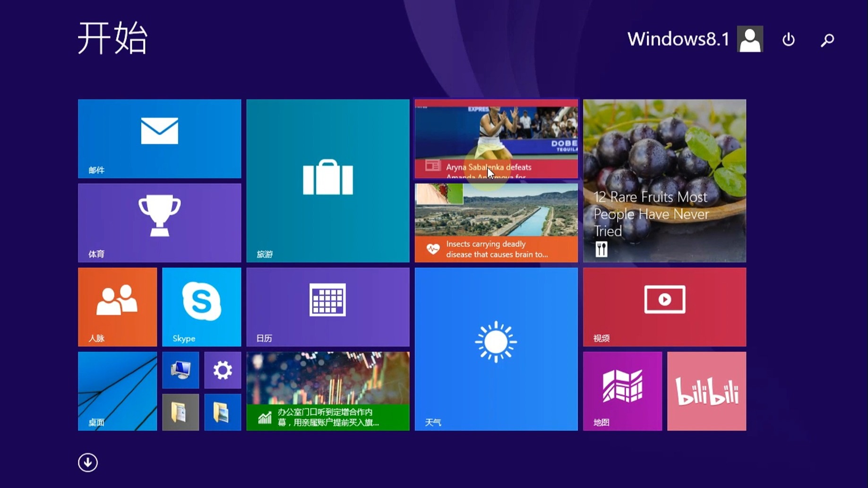Launch the Travel (旅游) suitcase tile

pos(327,180)
